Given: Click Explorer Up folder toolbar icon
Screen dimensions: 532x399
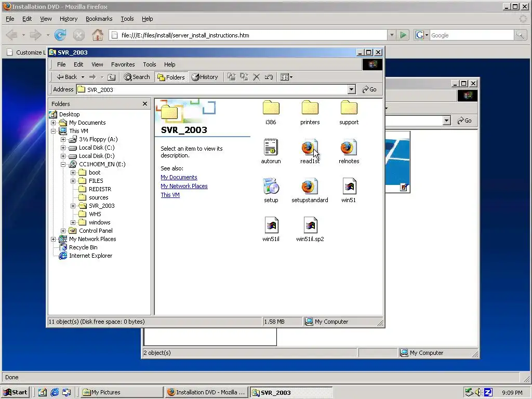Looking at the screenshot, I should 111,77.
